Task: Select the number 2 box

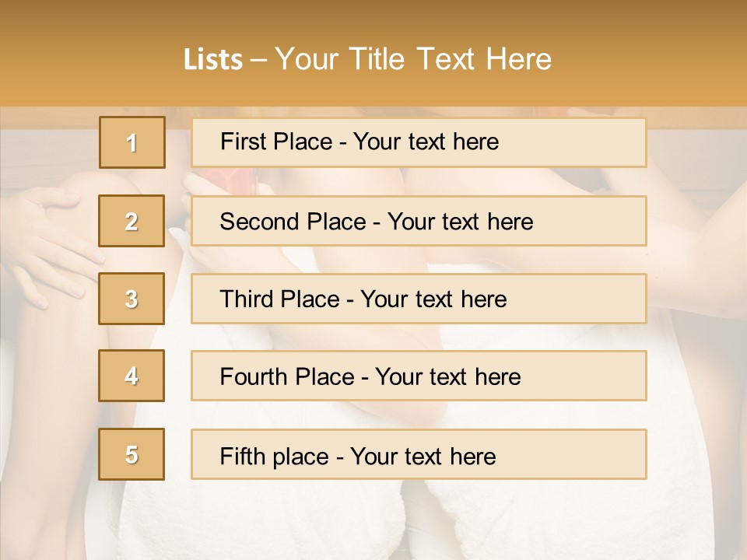Action: click(132, 221)
